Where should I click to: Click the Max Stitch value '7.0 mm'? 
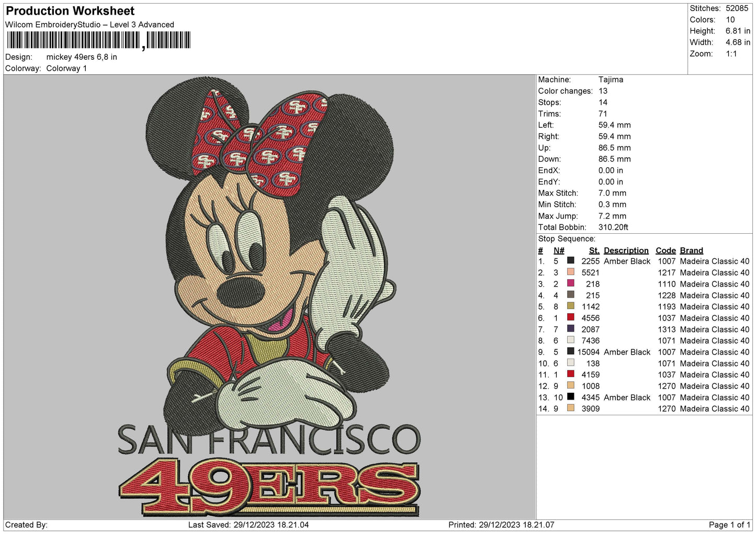click(x=613, y=193)
